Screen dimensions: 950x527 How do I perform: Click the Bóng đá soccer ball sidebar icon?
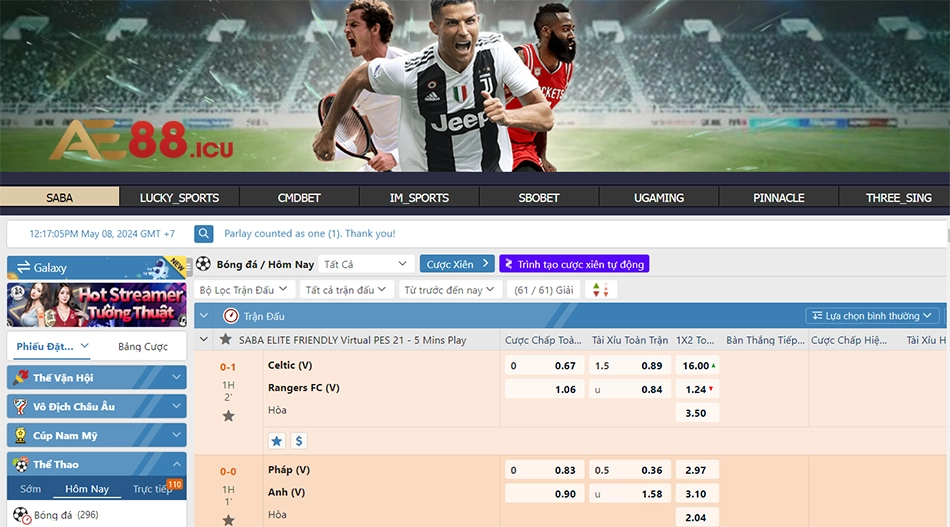pos(21,515)
